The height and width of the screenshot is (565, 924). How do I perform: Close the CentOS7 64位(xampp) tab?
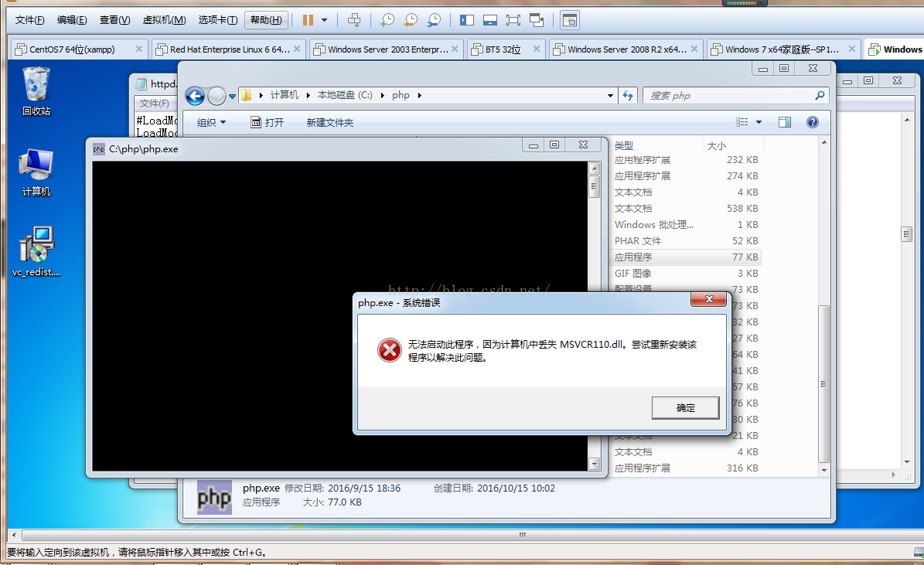click(139, 49)
